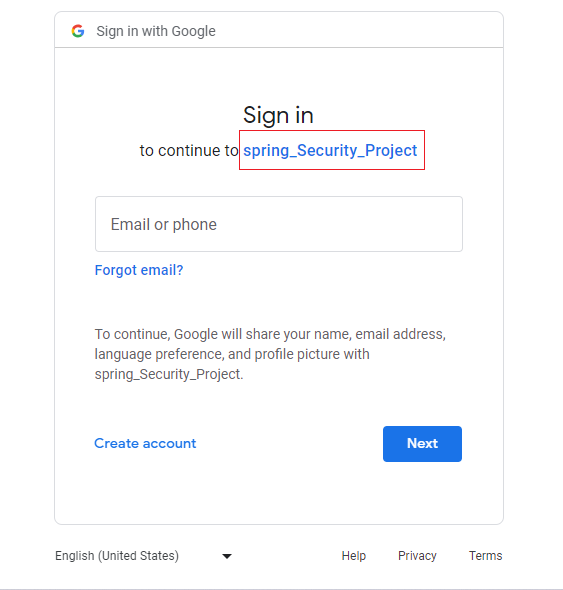Open the language selector arrow
Image resolution: width=563 pixels, height=590 pixels.
click(x=227, y=556)
